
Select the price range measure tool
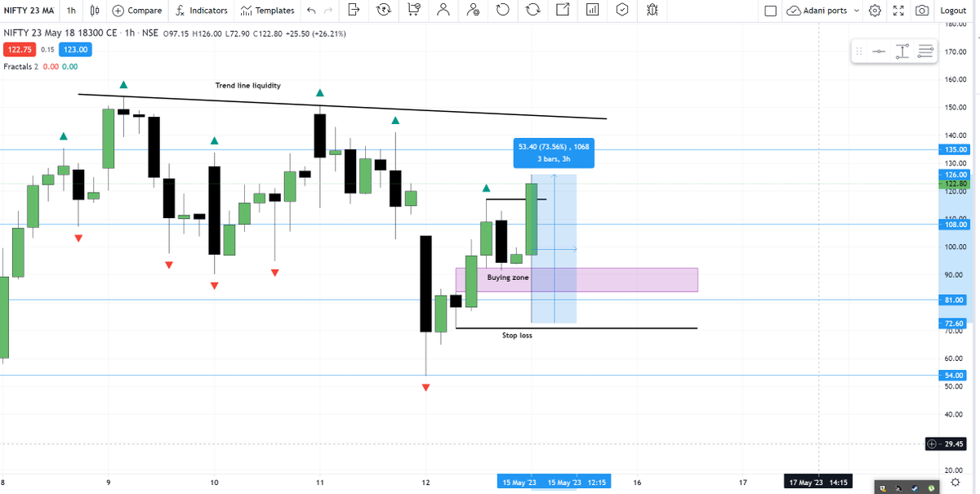click(902, 51)
